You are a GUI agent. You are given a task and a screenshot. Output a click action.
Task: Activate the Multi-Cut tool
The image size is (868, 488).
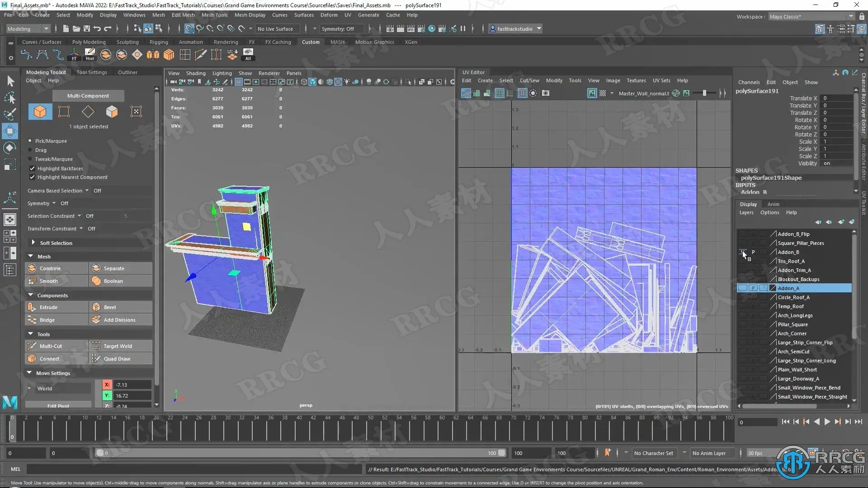coord(32,346)
